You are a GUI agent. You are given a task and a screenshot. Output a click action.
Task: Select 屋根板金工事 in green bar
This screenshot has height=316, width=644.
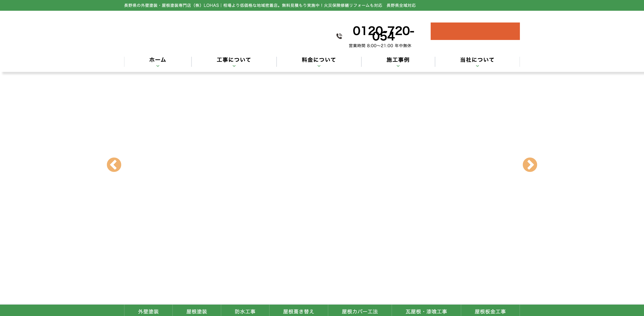490,311
